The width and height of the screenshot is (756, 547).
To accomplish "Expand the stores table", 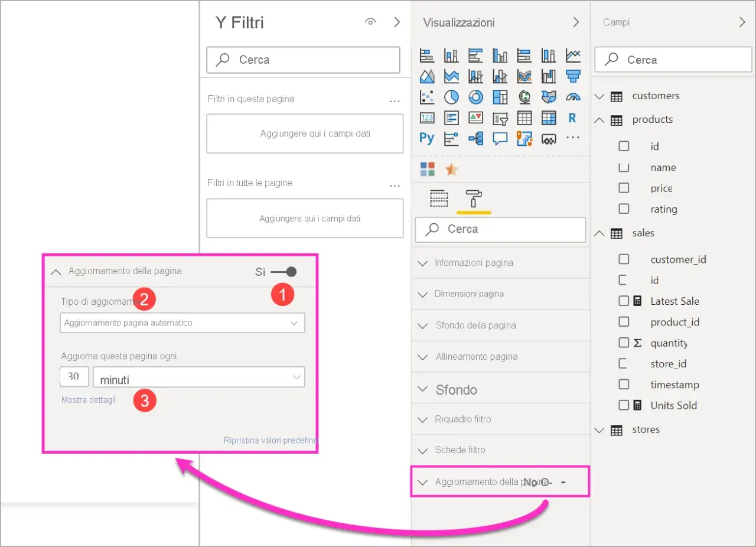I will click(600, 430).
